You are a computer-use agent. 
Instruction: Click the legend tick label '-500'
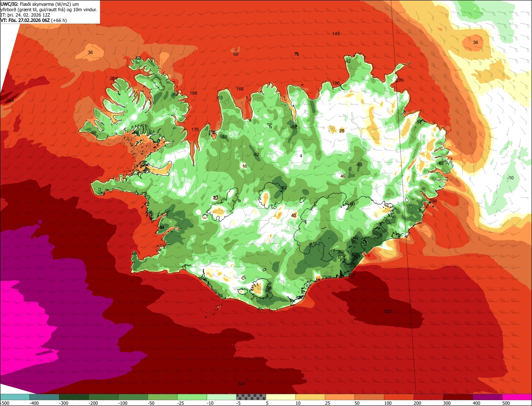pos(5,403)
